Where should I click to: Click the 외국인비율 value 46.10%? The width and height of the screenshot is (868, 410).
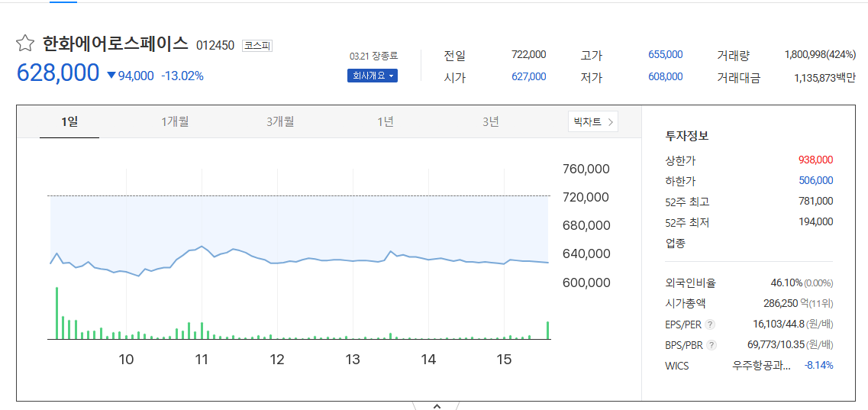pos(786,283)
